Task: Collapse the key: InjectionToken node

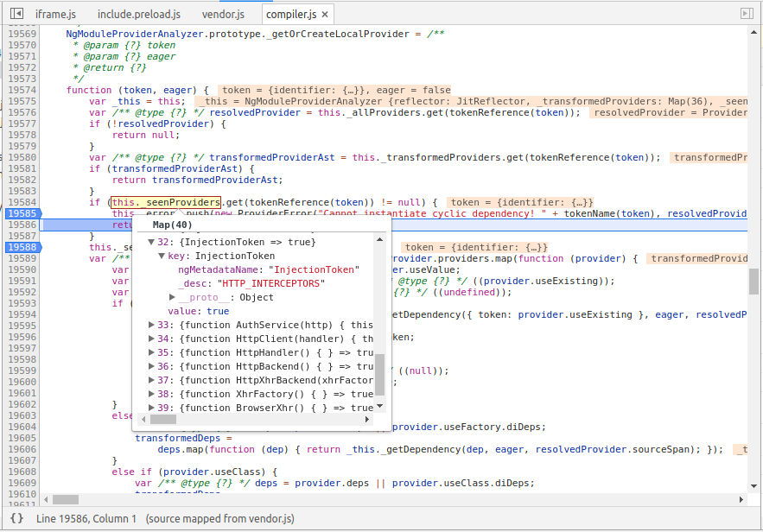Action: click(x=162, y=256)
